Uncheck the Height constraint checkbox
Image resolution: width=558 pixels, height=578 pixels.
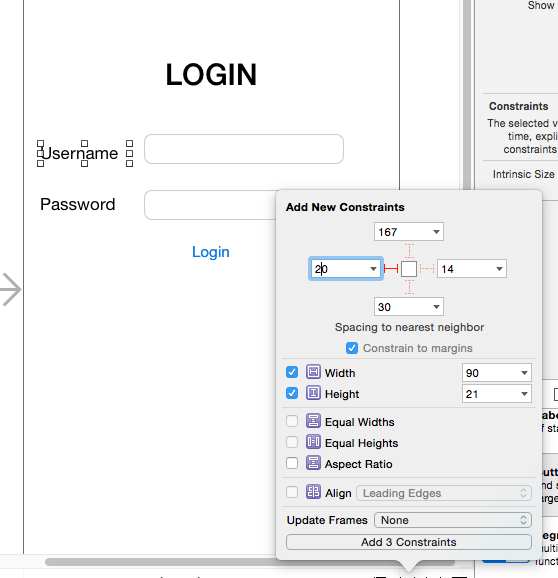point(292,393)
